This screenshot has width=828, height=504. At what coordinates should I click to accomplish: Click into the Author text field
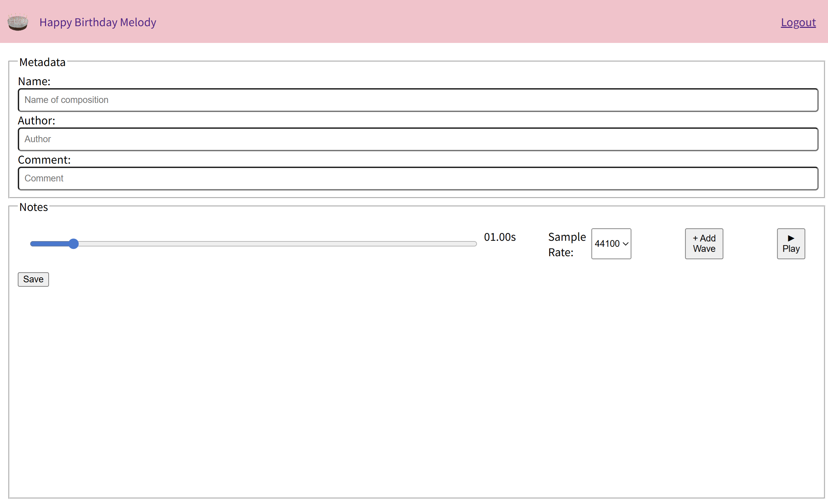(418, 139)
